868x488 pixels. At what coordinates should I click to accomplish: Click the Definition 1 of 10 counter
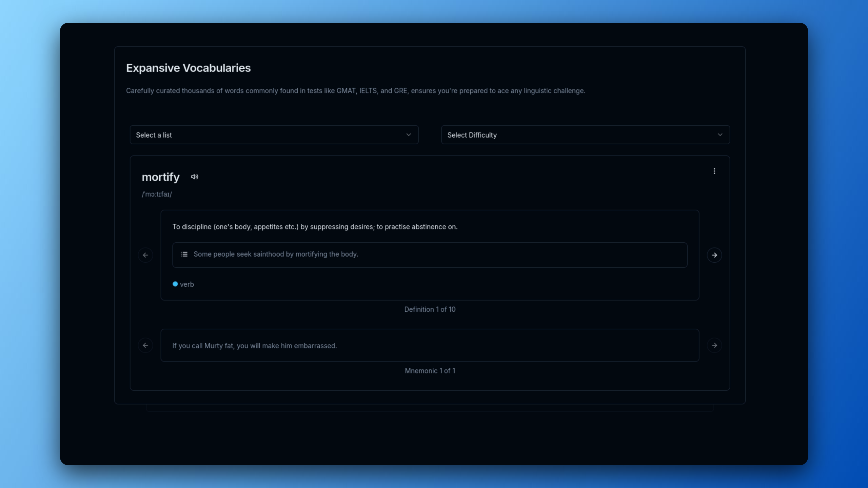429,309
